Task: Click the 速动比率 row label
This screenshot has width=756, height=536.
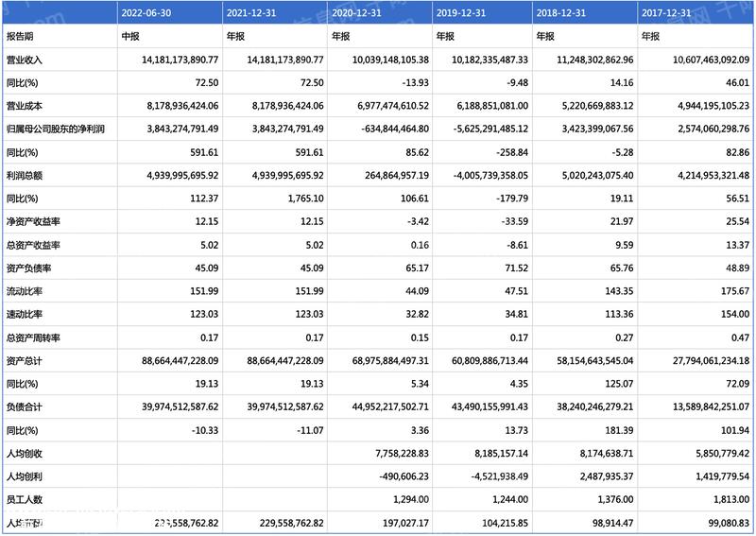Action: [x=25, y=314]
